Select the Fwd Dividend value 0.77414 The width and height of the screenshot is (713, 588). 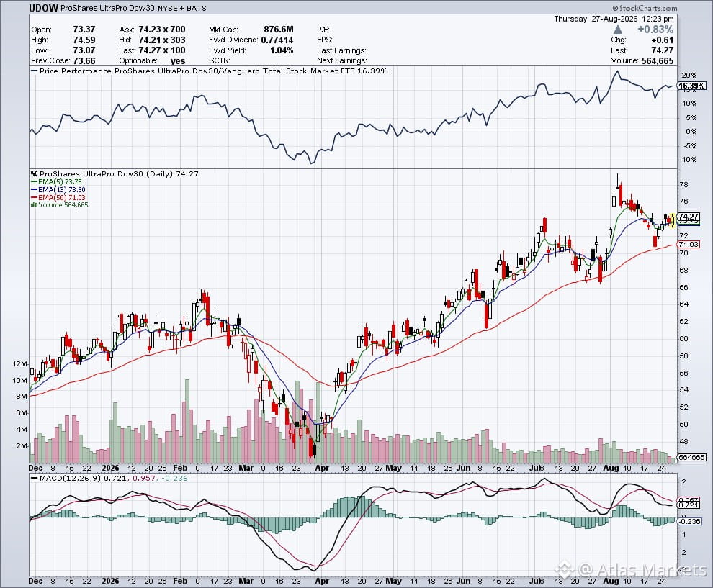click(277, 40)
